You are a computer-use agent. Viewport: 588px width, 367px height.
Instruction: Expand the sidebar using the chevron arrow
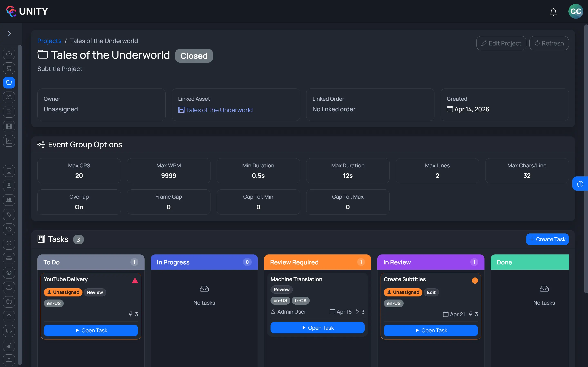tap(9, 33)
